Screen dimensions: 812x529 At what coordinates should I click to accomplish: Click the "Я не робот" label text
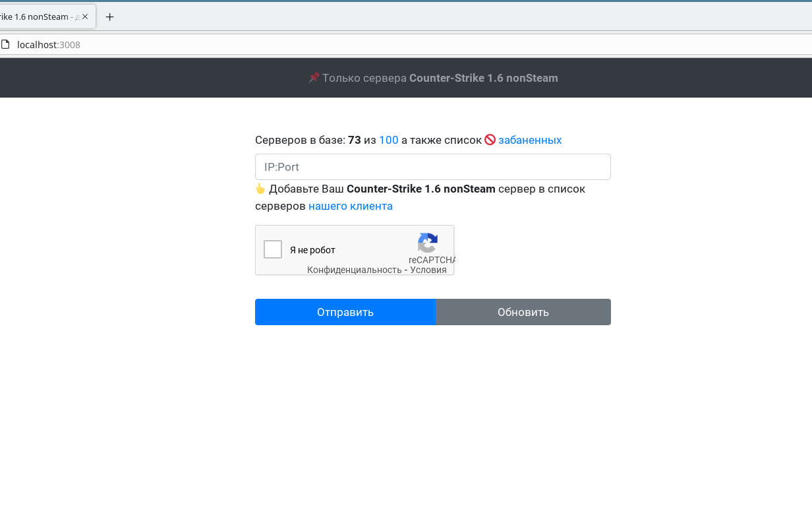[312, 250]
